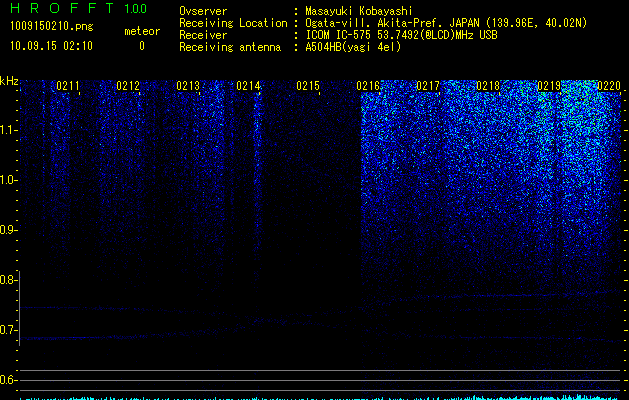Click the 0212 time marker
The image size is (629, 400).
pos(128,86)
